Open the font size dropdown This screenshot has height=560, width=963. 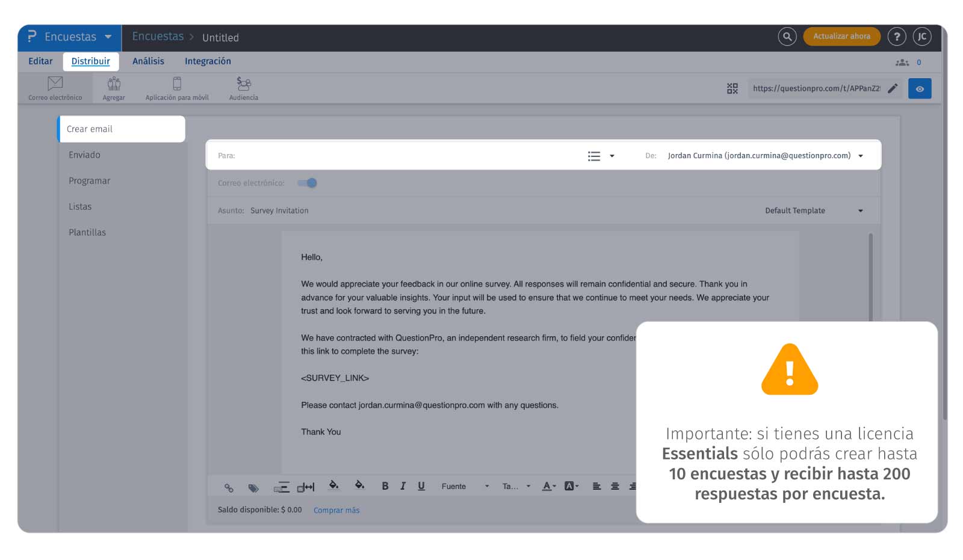(516, 486)
